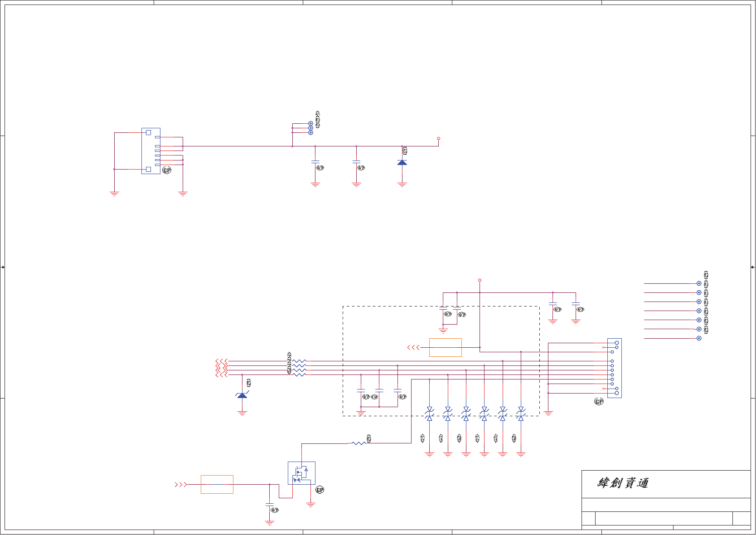Click the topmost of three test points above top rail
Viewport: 756px width, 535px height.
[310, 123]
